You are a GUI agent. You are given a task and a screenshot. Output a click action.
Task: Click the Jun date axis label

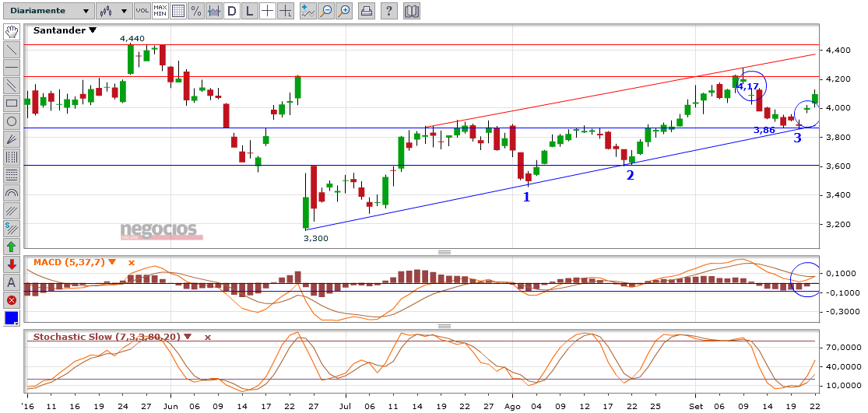[170, 404]
